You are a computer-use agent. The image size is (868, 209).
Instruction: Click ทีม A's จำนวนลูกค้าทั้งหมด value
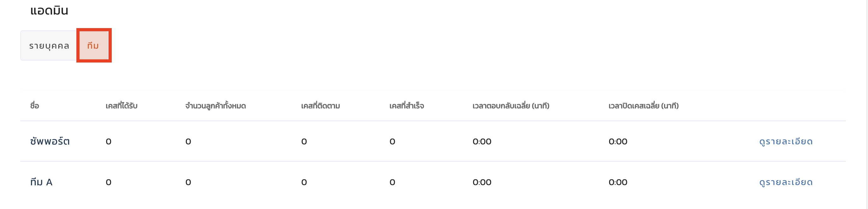point(188,182)
